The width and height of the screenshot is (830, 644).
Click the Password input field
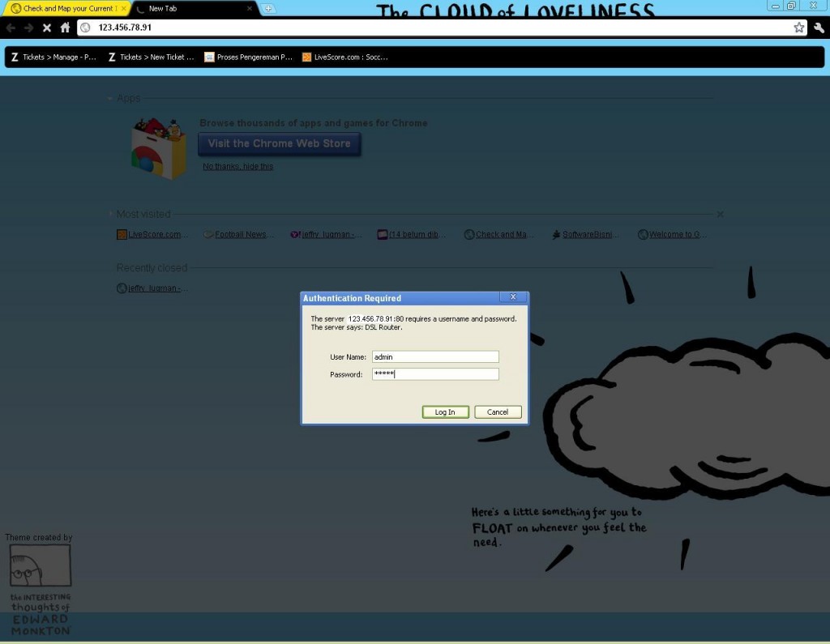point(435,374)
